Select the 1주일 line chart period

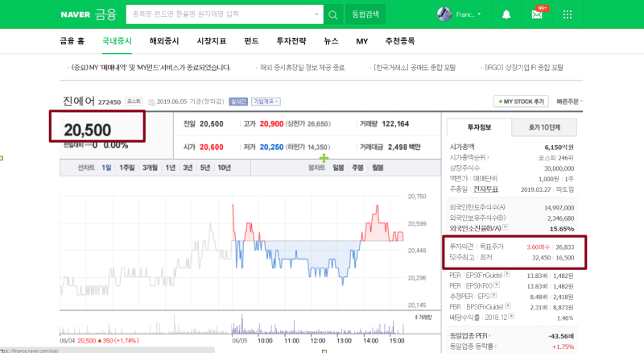tap(127, 168)
